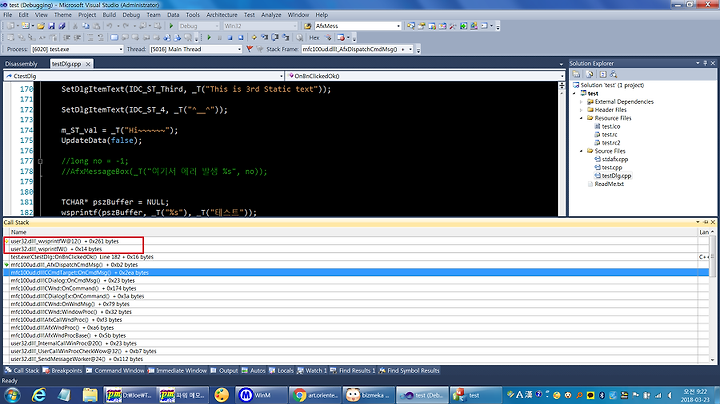
Task: Click the Save All toolbar icon
Action: 62,26
